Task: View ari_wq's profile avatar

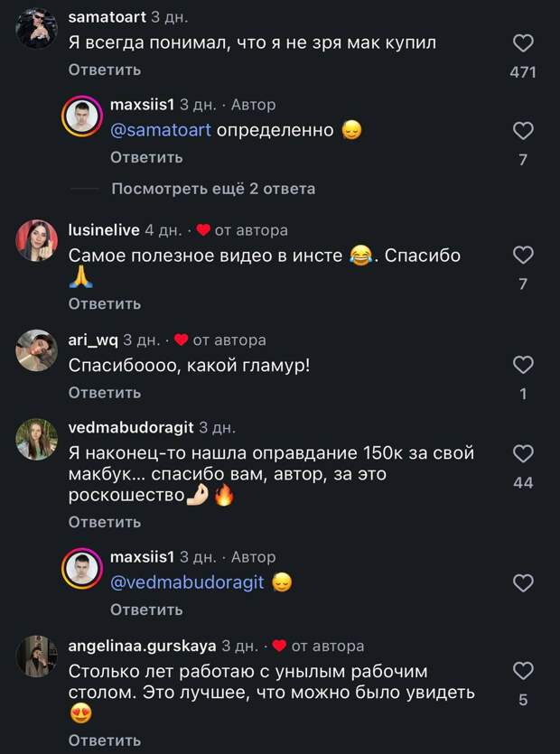Action: (x=37, y=350)
